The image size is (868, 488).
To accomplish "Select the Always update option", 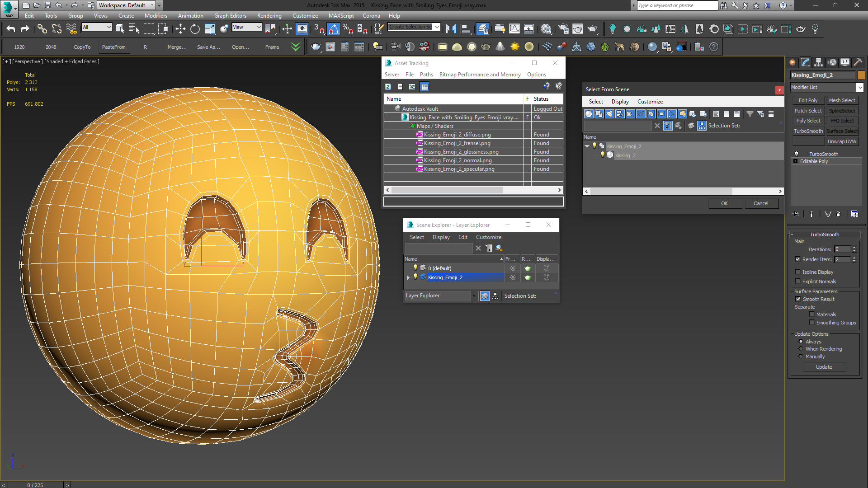I will click(801, 342).
